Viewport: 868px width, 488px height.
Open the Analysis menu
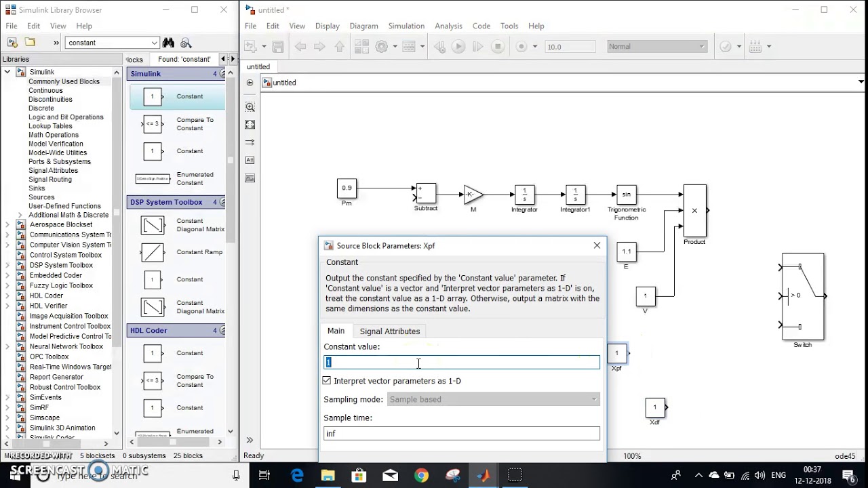[x=448, y=26]
